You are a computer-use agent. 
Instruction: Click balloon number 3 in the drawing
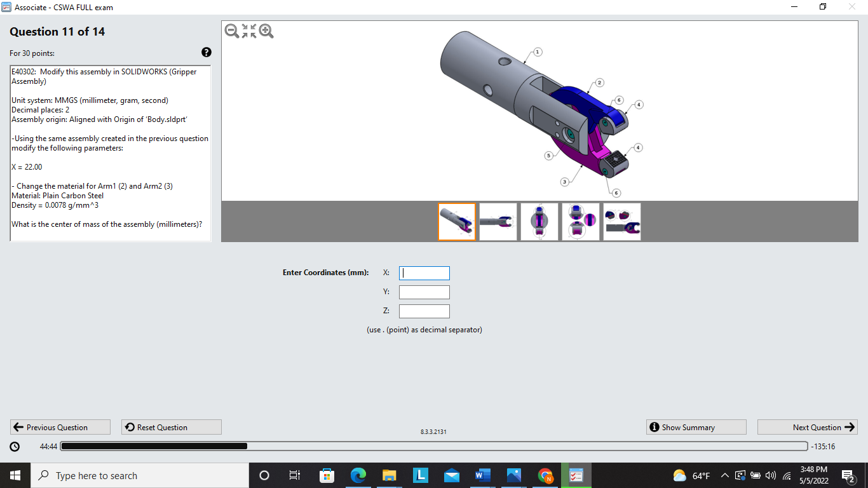pyautogui.click(x=564, y=182)
